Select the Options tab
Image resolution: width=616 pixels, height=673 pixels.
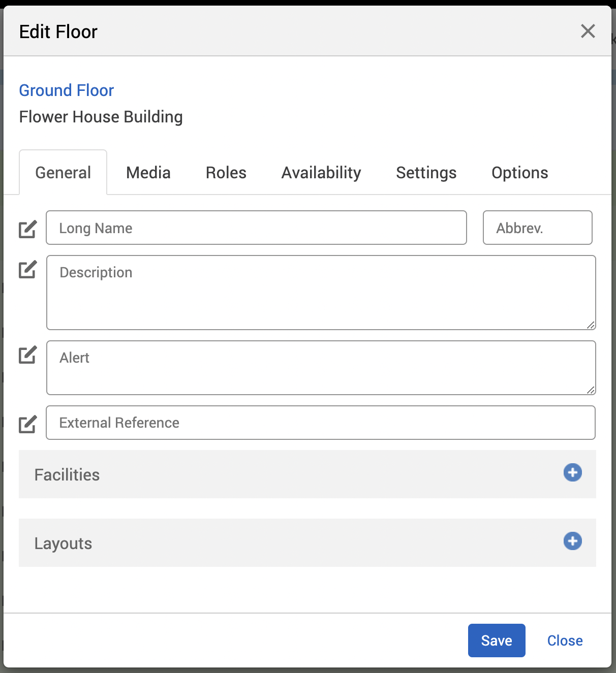[519, 172]
